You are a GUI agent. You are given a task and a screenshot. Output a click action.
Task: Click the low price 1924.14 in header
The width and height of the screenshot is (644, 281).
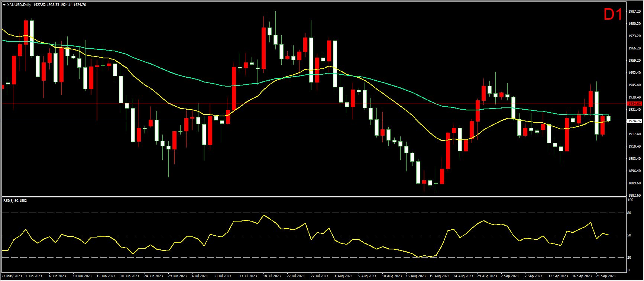(x=67, y=5)
